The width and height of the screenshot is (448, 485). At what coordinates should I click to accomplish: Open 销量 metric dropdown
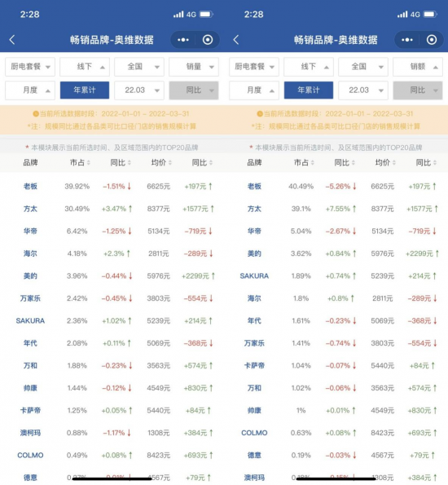[194, 67]
